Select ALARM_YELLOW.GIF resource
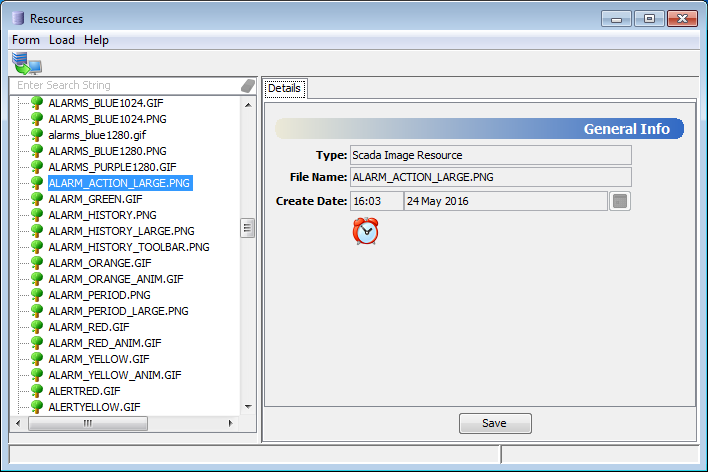Viewport: 708px width, 472px height. pyautogui.click(x=99, y=359)
